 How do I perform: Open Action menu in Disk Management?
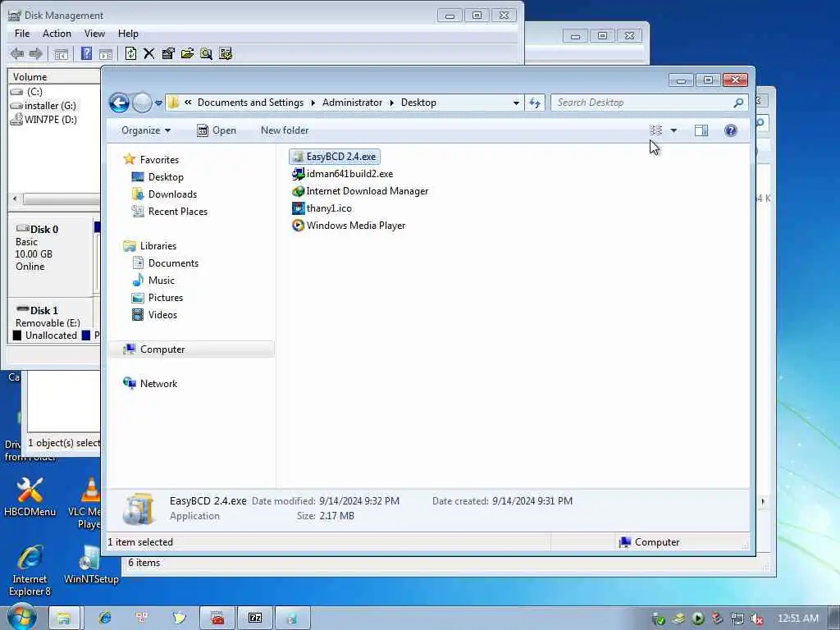tap(57, 33)
